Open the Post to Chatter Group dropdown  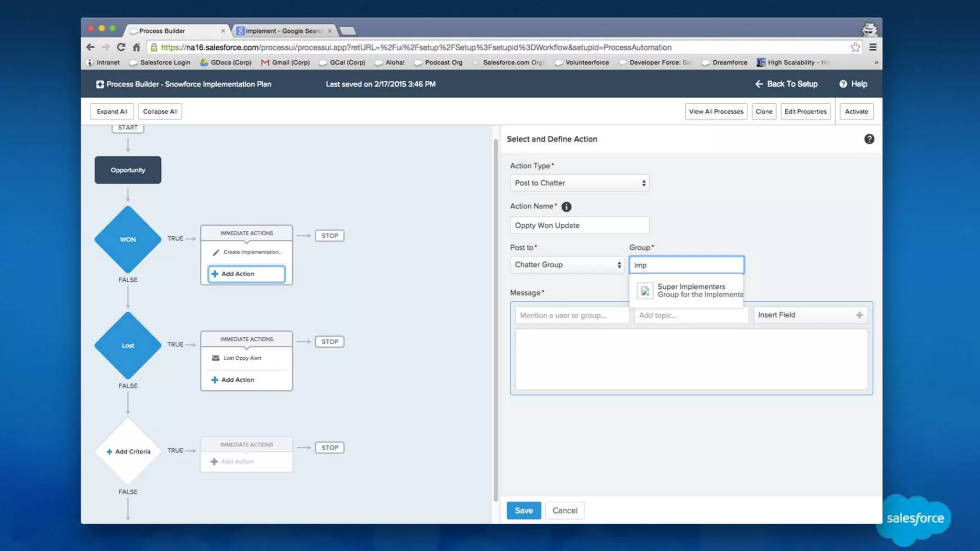pyautogui.click(x=567, y=265)
